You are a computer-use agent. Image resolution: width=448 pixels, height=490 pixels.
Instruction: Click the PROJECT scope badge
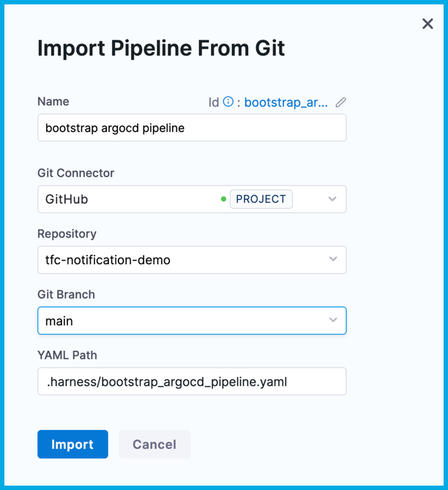(261, 199)
